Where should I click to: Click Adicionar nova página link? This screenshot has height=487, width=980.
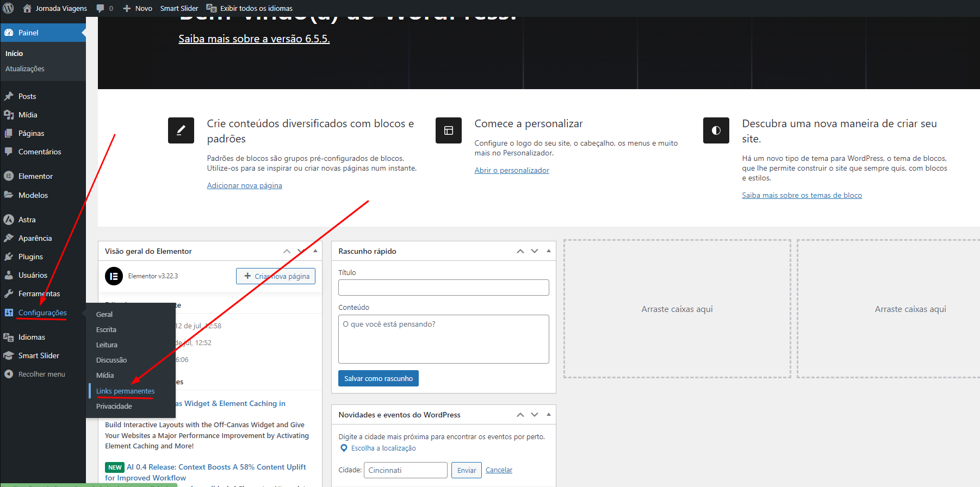click(x=244, y=185)
